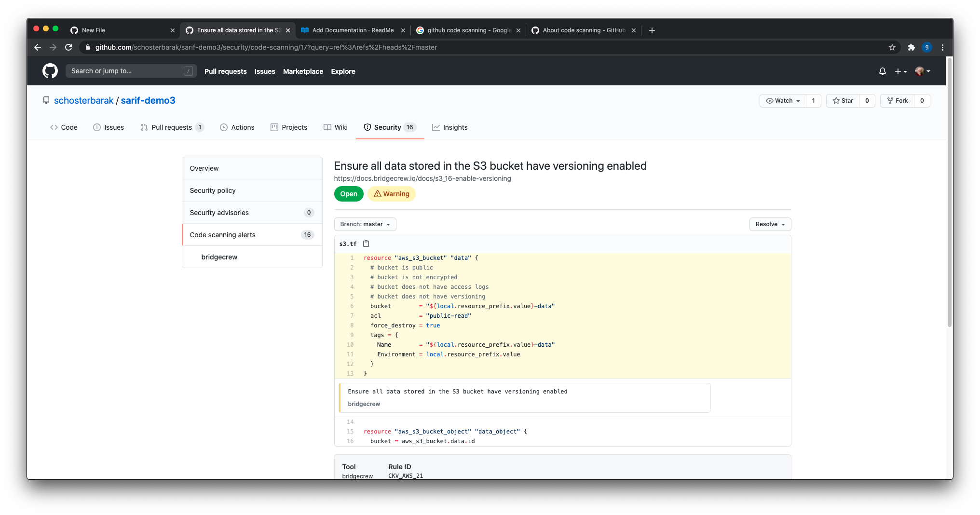The height and width of the screenshot is (515, 980).
Task: Click the repository icon beside schosterbarak
Action: coord(46,100)
